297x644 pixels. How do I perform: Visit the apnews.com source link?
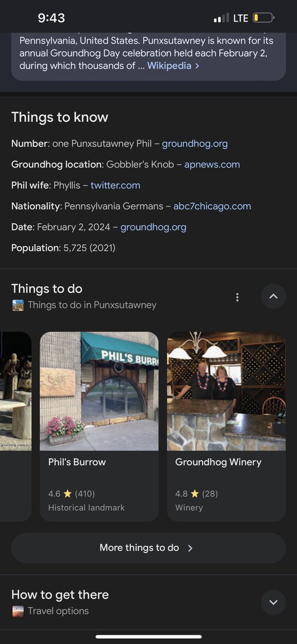pyautogui.click(x=212, y=165)
